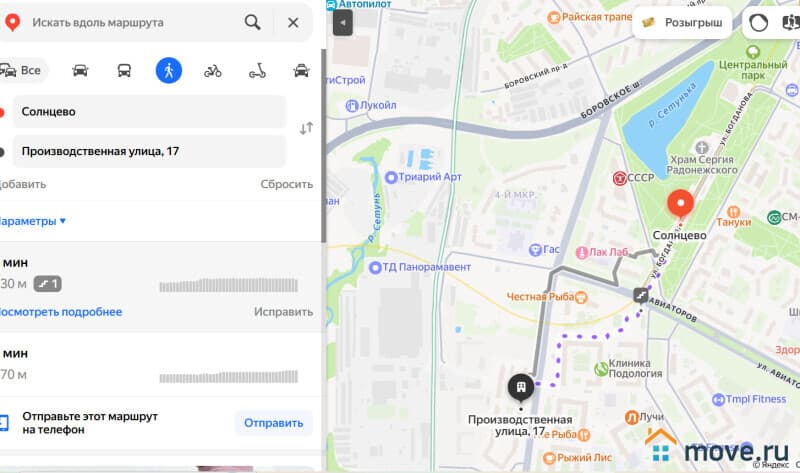The image size is (800, 473).
Task: Edit Производственная улица, 17 destination field
Action: click(149, 151)
